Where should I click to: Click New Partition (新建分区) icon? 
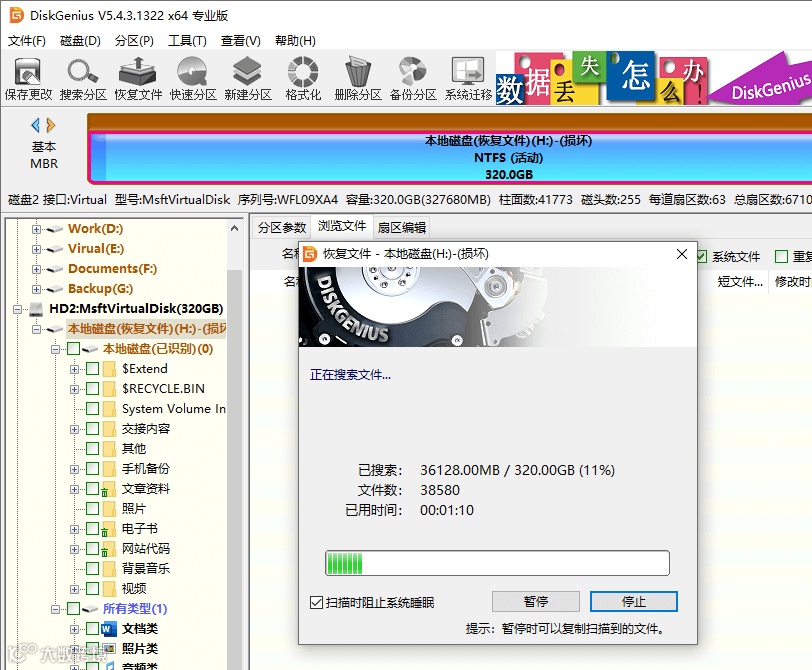(x=248, y=79)
